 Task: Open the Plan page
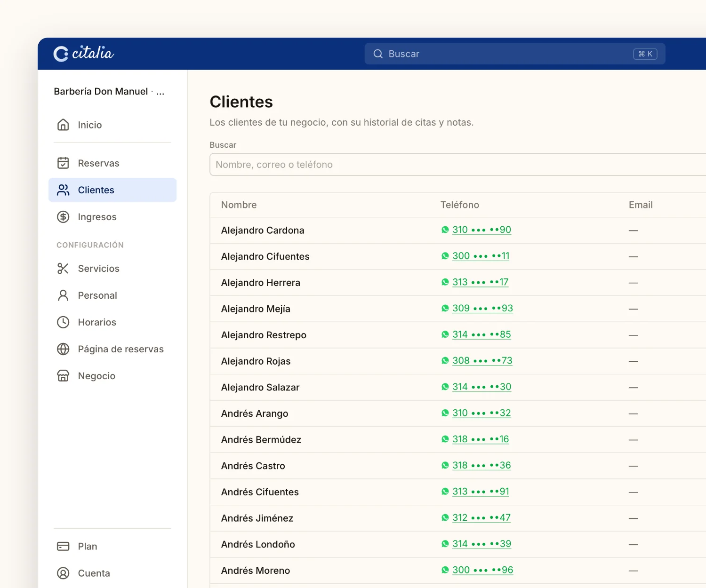pyautogui.click(x=112, y=546)
